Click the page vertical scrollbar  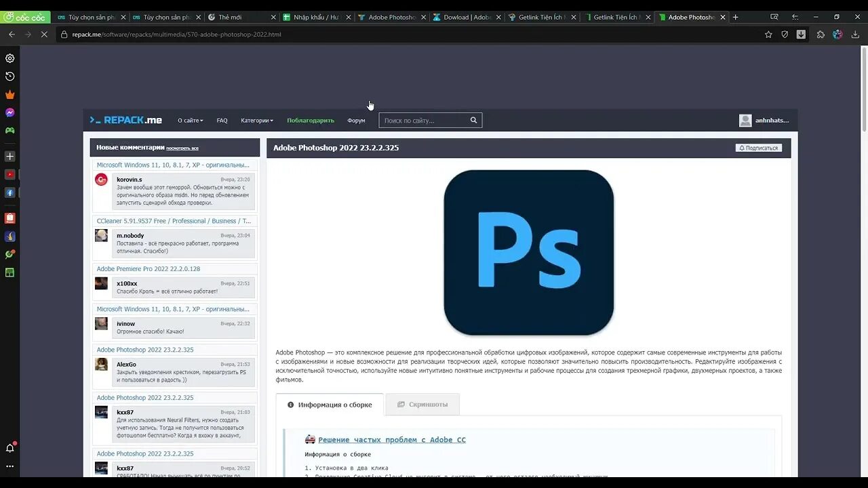point(864,88)
